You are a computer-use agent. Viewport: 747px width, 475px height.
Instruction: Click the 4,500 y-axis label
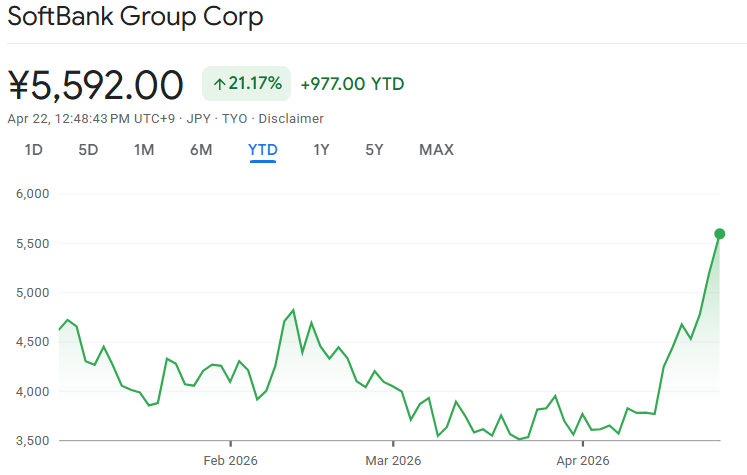click(32, 342)
